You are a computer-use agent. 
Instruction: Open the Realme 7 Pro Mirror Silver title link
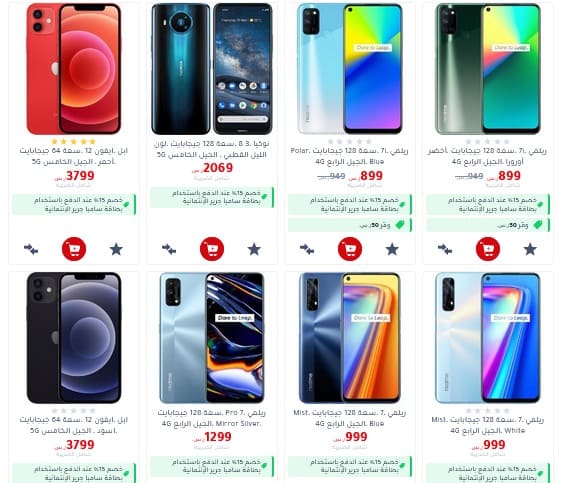point(212,418)
